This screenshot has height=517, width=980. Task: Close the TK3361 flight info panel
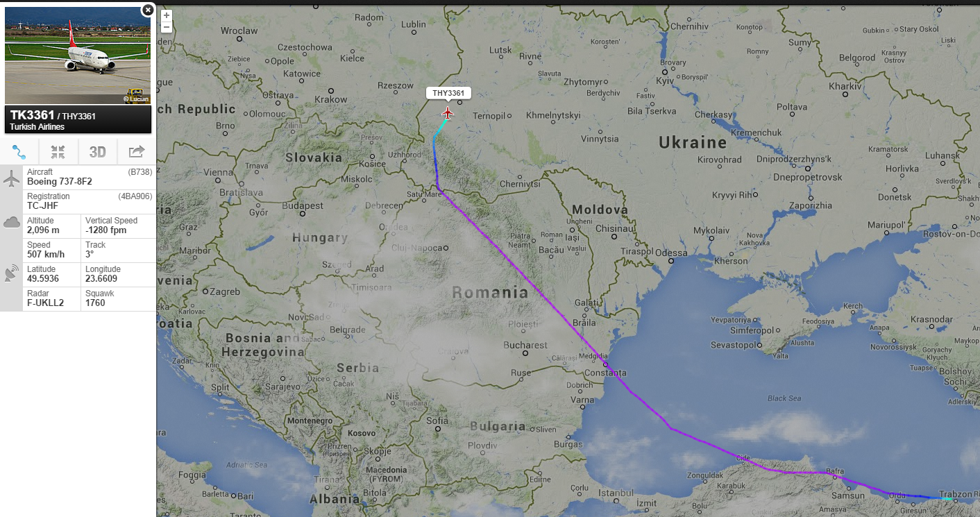pyautogui.click(x=147, y=10)
